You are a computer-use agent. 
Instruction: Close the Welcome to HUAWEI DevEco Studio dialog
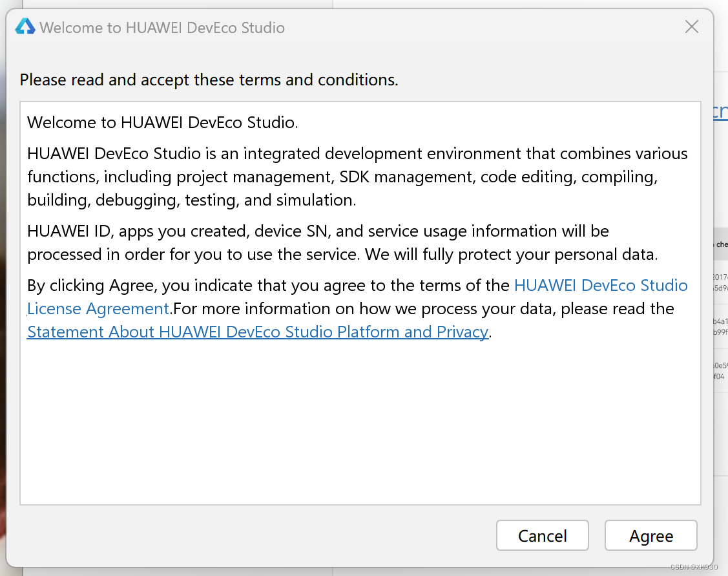[x=692, y=27]
